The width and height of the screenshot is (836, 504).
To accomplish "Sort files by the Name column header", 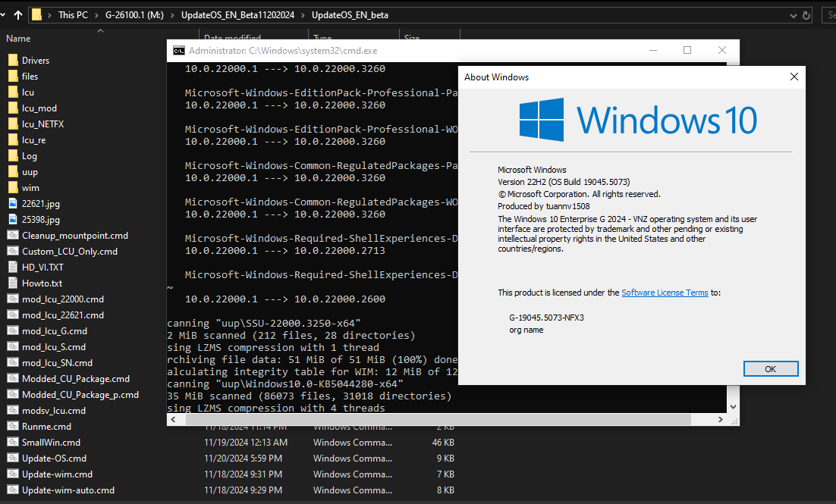I will [18, 39].
